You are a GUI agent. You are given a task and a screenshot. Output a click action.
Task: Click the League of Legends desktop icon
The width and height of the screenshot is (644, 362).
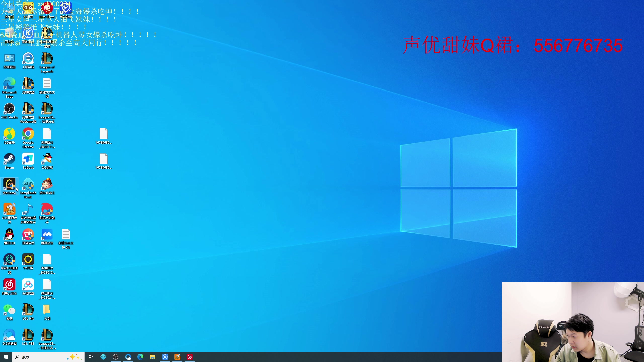(x=47, y=59)
